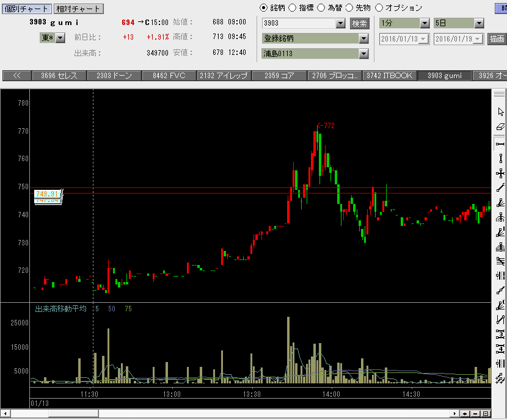The height and width of the screenshot is (420, 507).
Task: Open the 3903 stock code dropdown arrow
Action: click(x=340, y=23)
